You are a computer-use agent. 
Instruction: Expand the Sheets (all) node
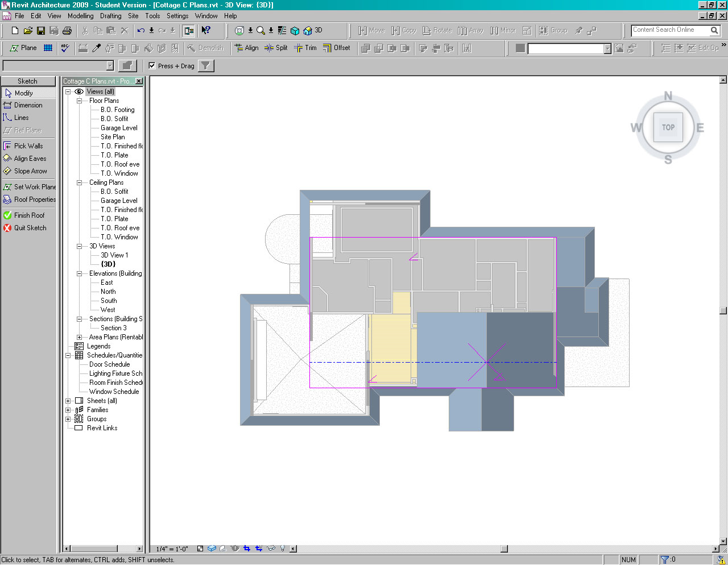click(68, 401)
